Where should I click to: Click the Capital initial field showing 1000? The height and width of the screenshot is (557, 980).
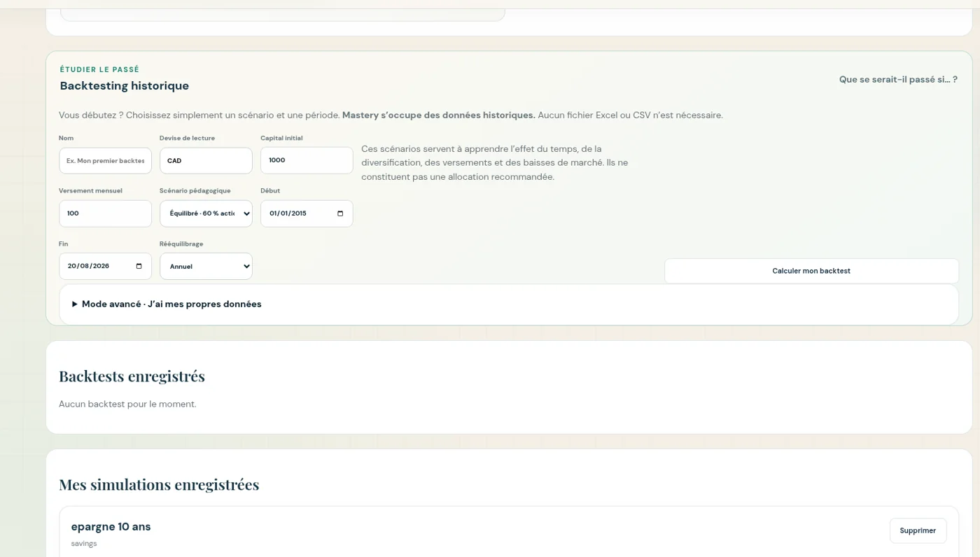(307, 160)
